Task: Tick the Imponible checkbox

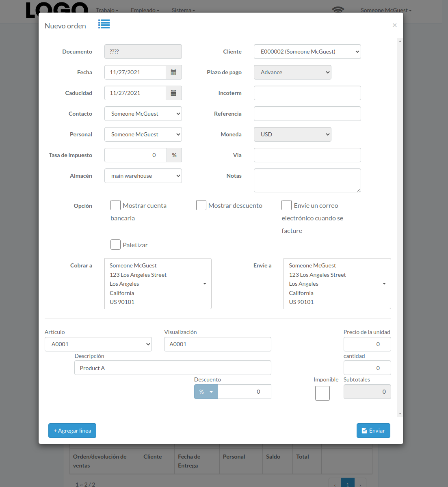Action: click(x=322, y=393)
